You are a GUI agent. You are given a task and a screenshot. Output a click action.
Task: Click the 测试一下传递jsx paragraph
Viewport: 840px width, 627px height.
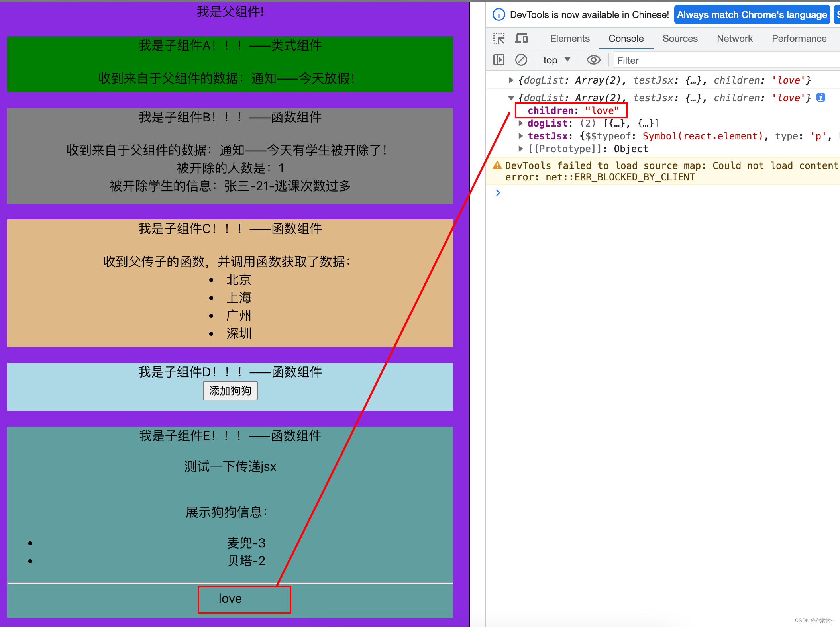230,466
